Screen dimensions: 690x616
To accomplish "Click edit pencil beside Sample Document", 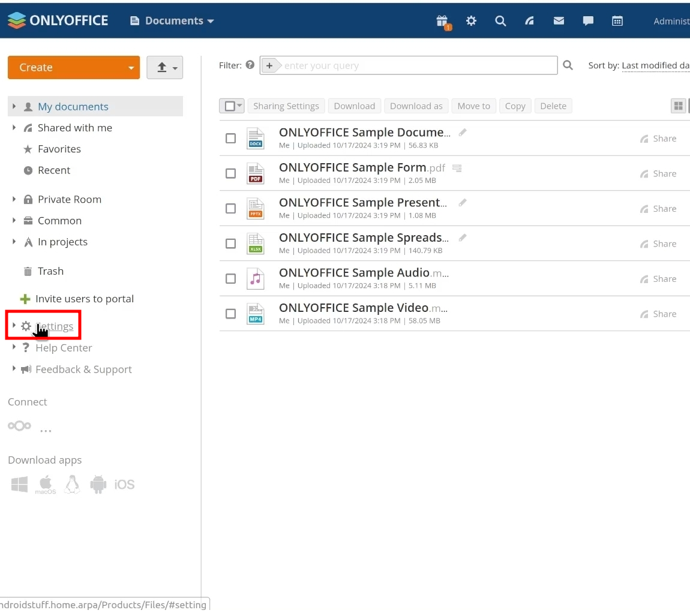I will click(463, 133).
